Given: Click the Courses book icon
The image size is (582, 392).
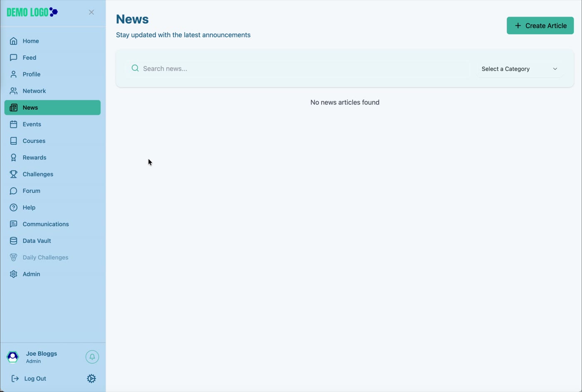Looking at the screenshot, I should (13, 141).
